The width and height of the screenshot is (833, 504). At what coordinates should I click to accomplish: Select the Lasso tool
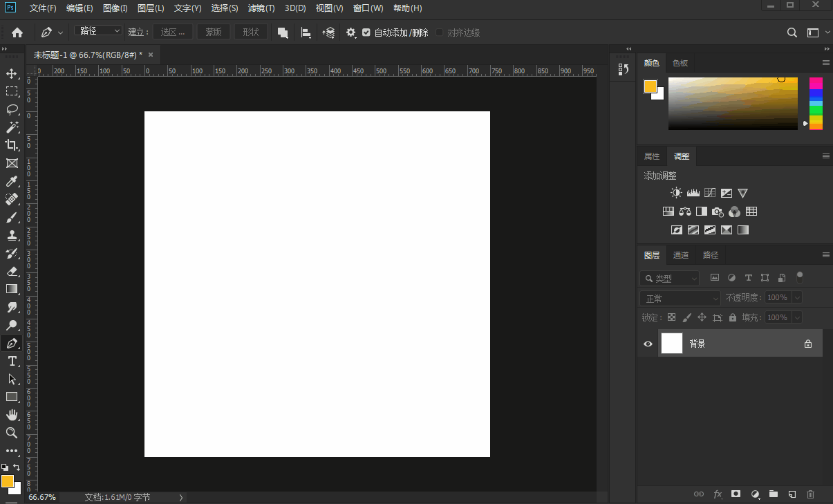12,109
